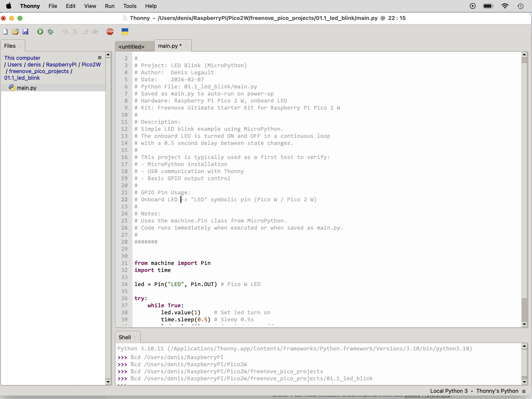Screen dimensions: 532x399
Task: Create a new file
Action: [5, 32]
